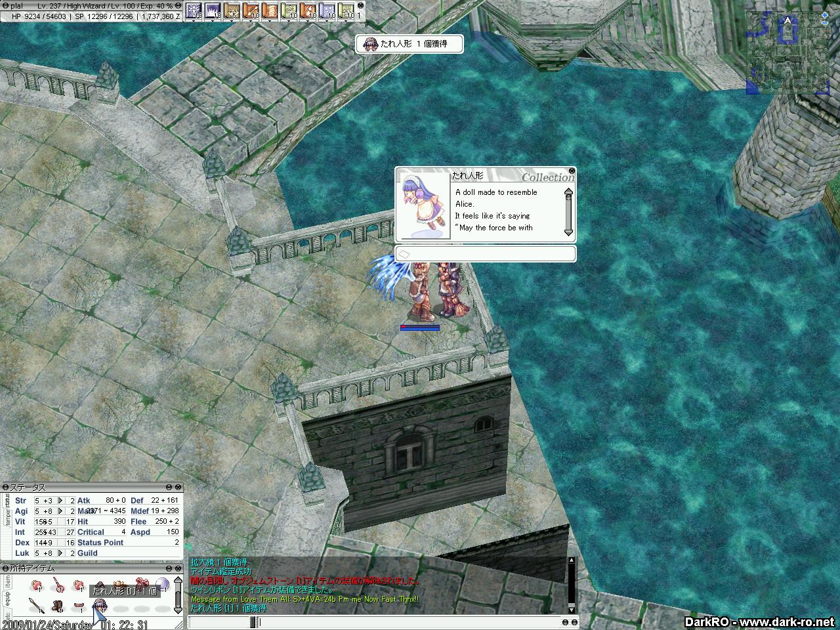This screenshot has width=840, height=630.
Task: Raise the Luk stat with its arrow
Action: click(x=60, y=553)
